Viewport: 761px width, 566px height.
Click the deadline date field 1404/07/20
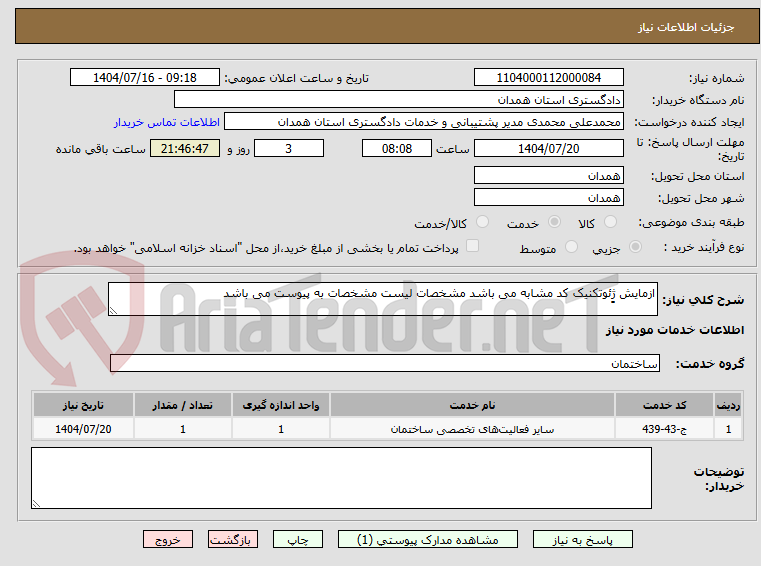548,148
